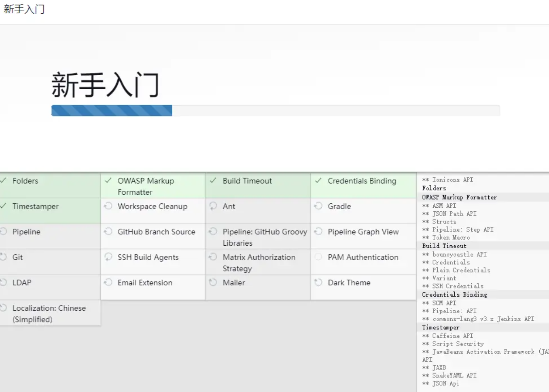The image size is (549, 392).
Task: Click the checkmark icon next to OWASP Markup Formatter
Action: pos(108,181)
